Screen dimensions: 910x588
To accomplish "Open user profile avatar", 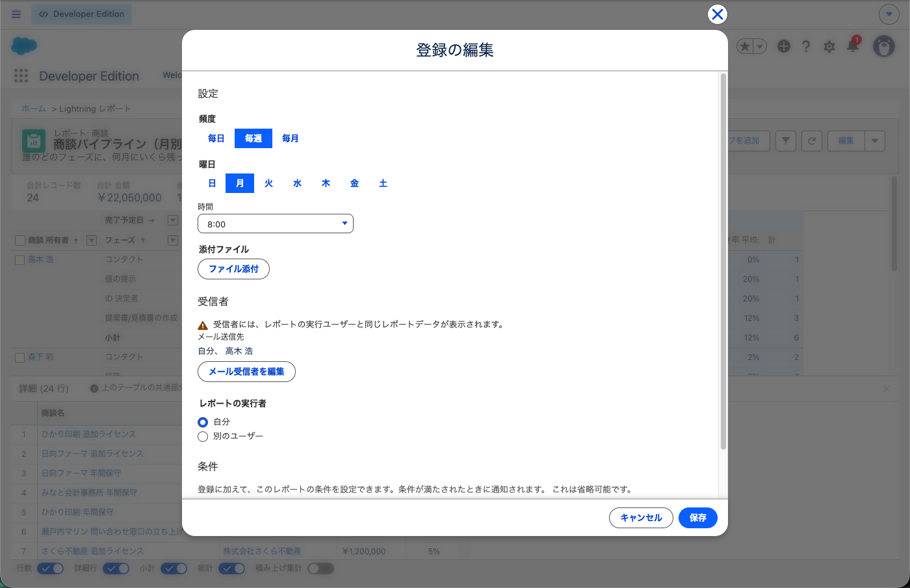I will click(883, 46).
